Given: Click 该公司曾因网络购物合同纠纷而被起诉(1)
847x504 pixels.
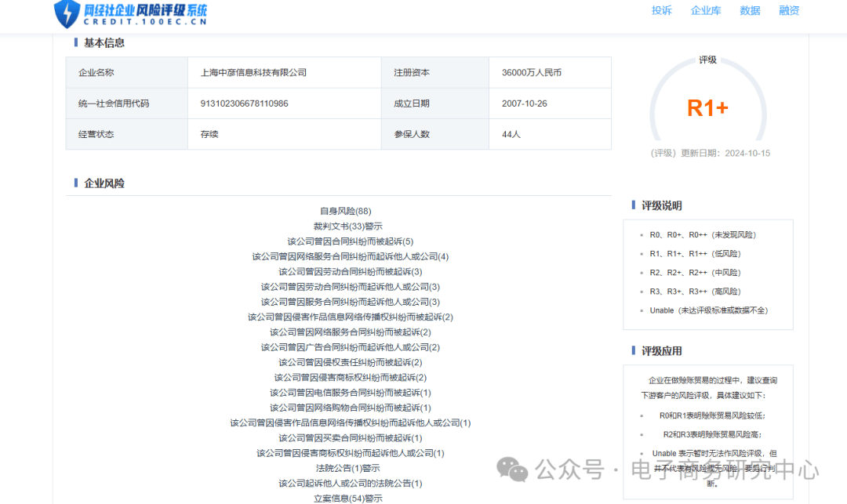Looking at the screenshot, I should (350, 408).
